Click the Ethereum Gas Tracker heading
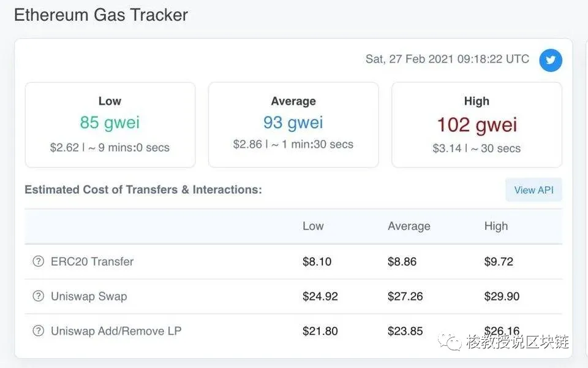Viewport: 588px width, 368px height. pos(101,15)
